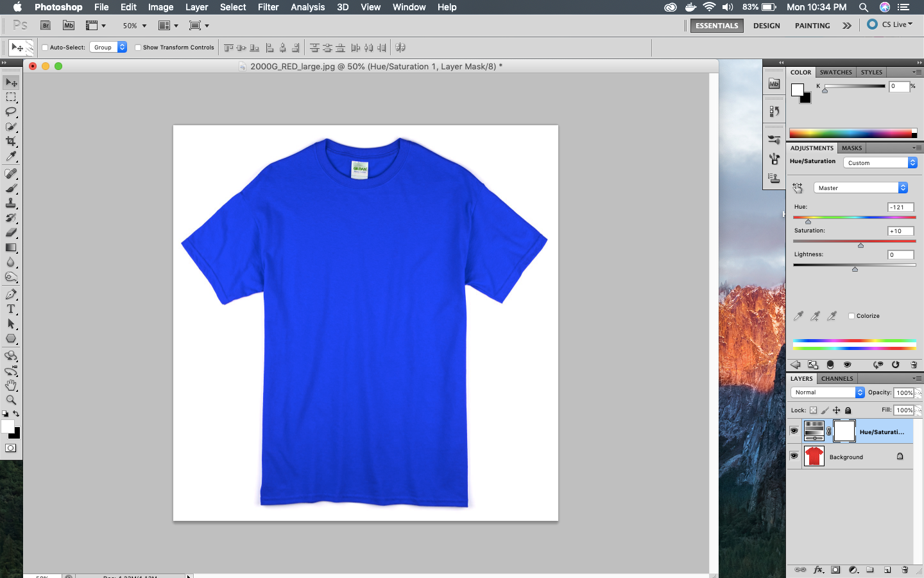Open the Filter menu
Screen dimensions: 924x578
tap(268, 7)
